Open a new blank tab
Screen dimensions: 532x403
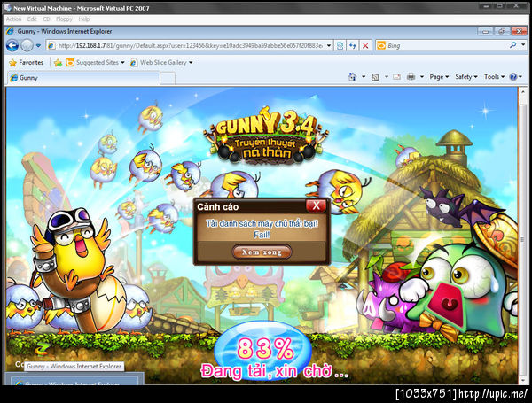(x=168, y=78)
